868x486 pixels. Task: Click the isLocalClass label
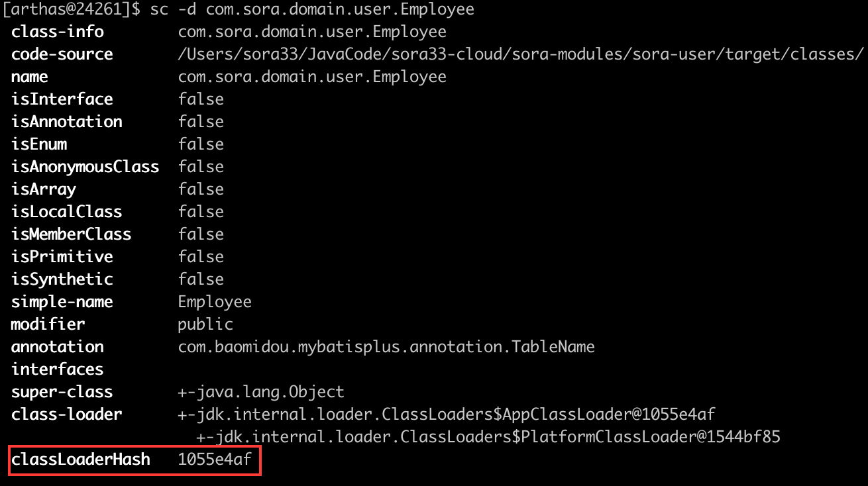tap(66, 212)
